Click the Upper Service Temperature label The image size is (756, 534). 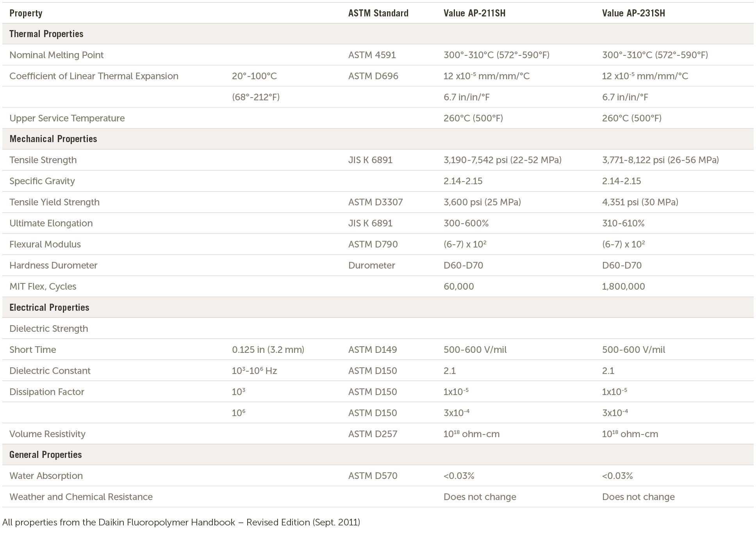[67, 118]
